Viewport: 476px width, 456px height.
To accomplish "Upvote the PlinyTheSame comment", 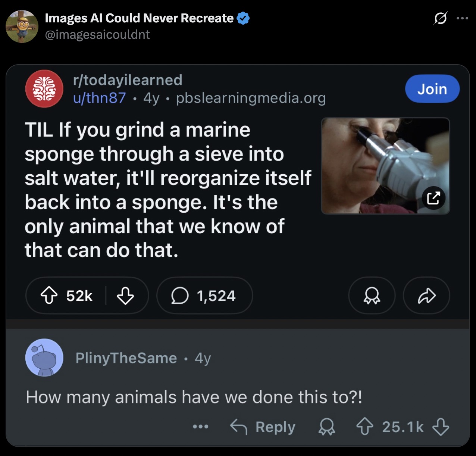I will tap(364, 427).
